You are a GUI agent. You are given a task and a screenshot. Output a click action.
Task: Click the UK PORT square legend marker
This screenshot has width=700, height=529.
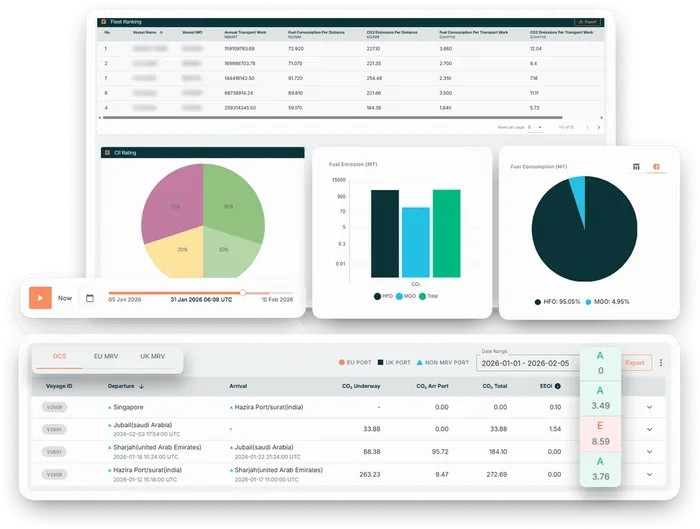point(380,362)
